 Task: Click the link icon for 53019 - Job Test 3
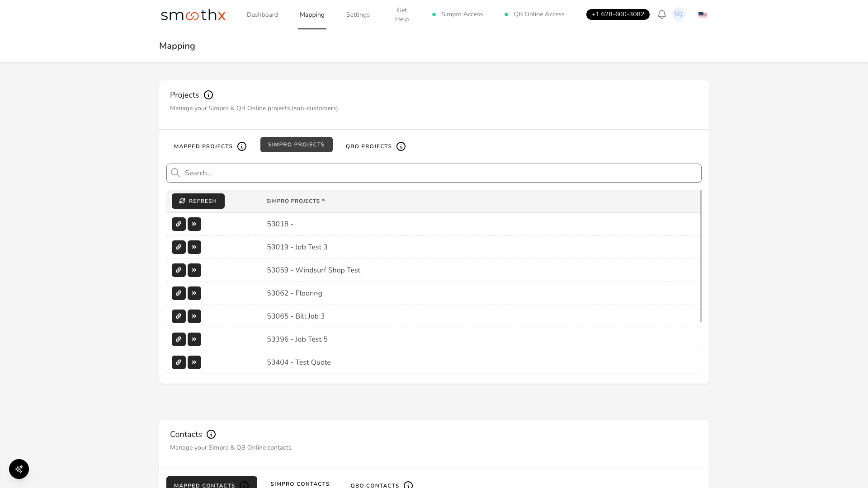click(179, 247)
